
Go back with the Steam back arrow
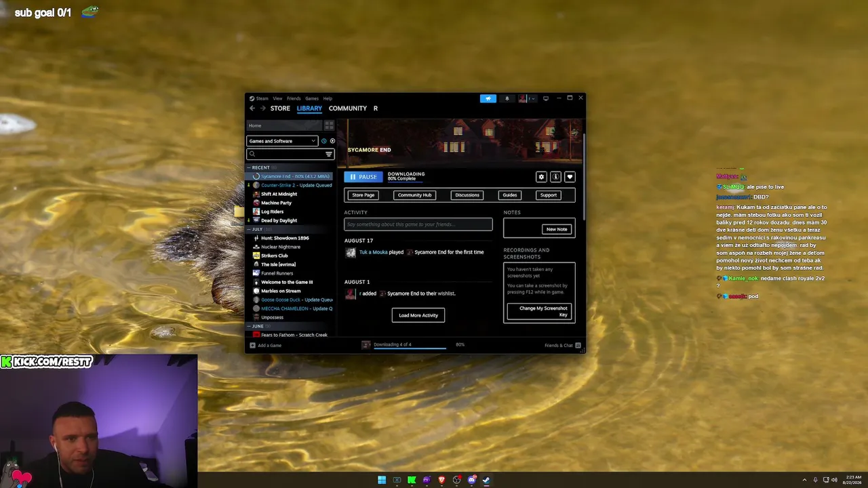tap(252, 108)
